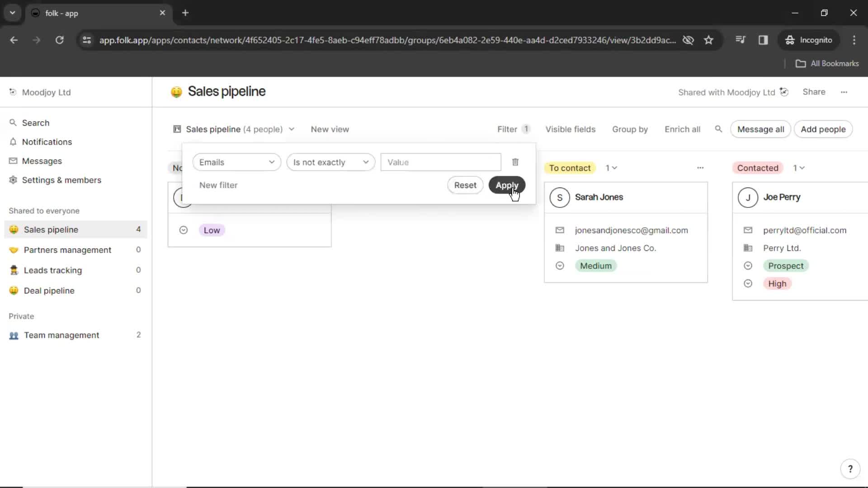This screenshot has width=868, height=488.
Task: Click the Add people button
Action: 823,129
